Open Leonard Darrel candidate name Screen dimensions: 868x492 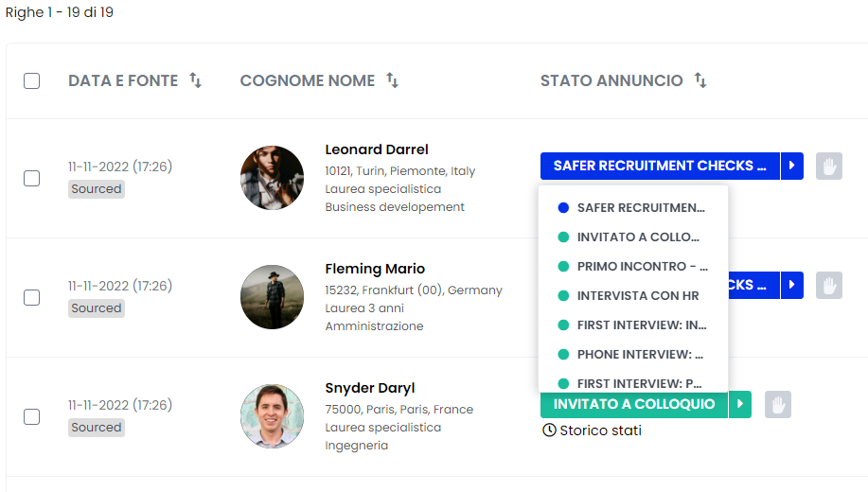tap(377, 149)
